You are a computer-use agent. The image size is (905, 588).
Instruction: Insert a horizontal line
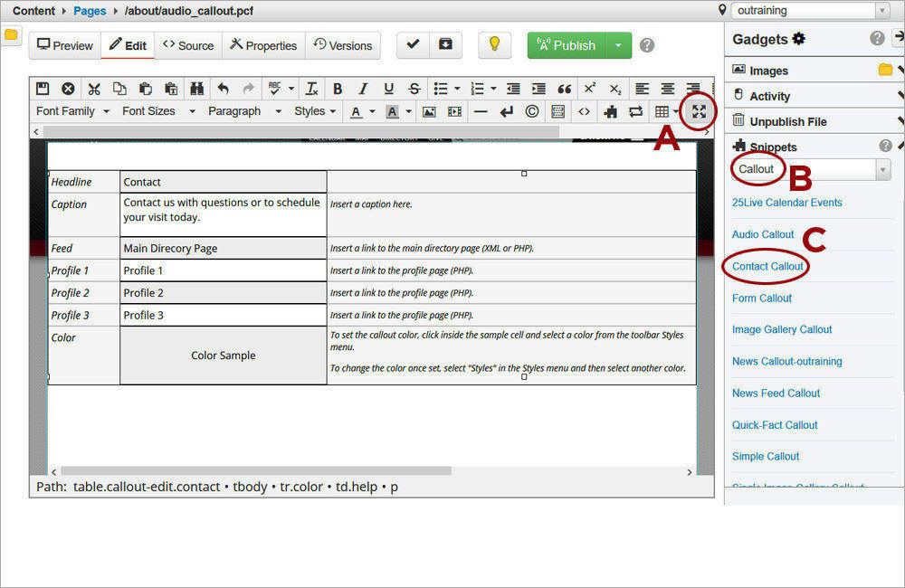(x=481, y=111)
